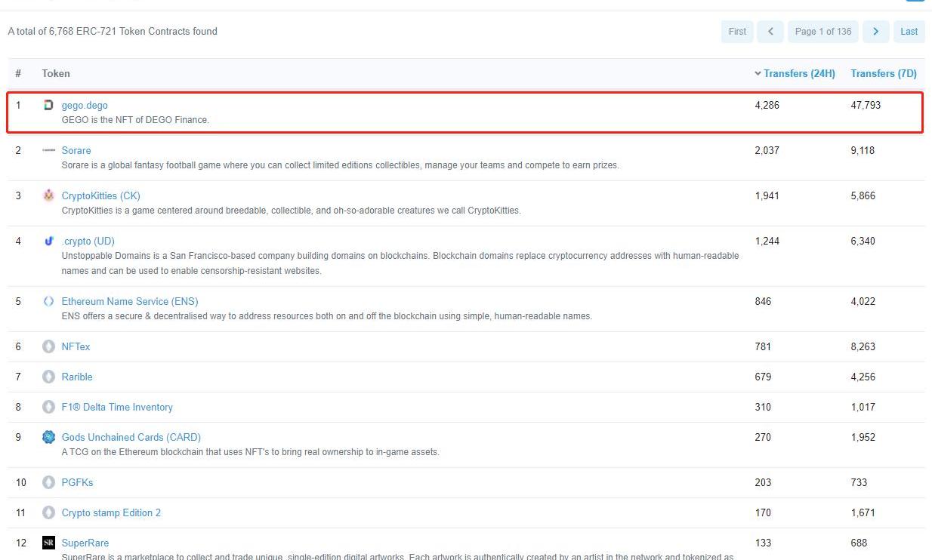Click the 4,286 transfers value for gego.dego
The height and width of the screenshot is (560, 932).
767,105
